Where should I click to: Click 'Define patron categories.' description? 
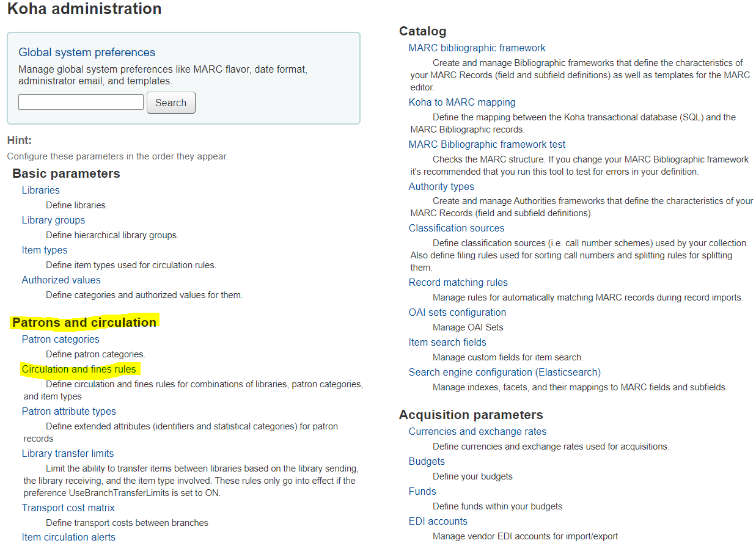tap(96, 354)
